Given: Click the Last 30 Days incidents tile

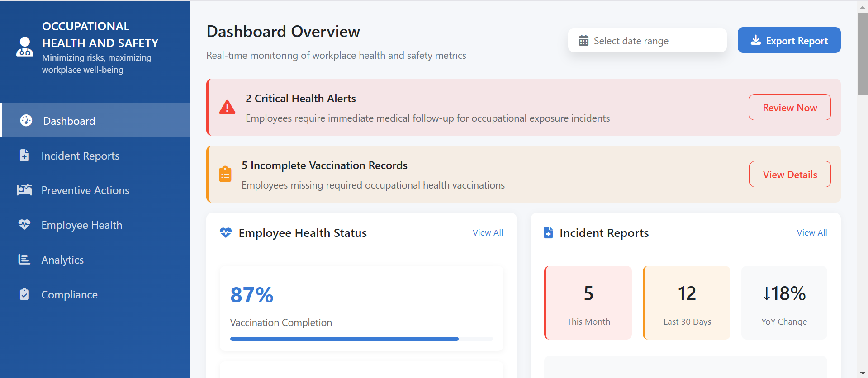Looking at the screenshot, I should (x=687, y=302).
